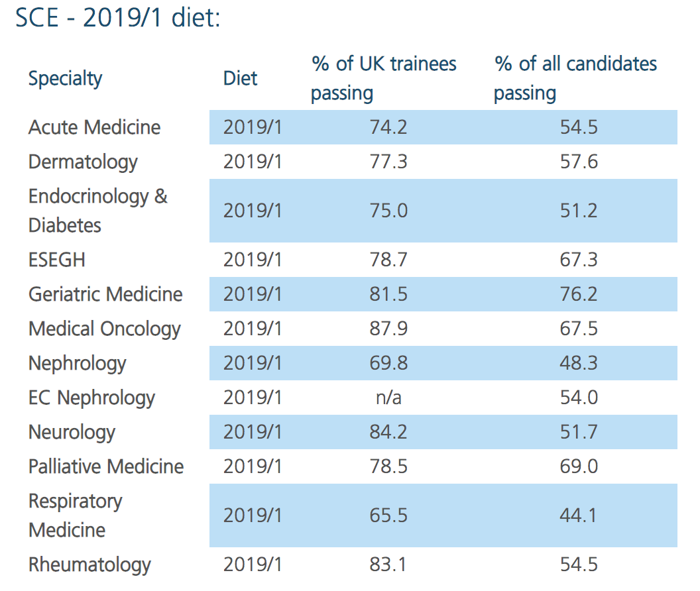Click the Palliative Medicine row label
700x591 pixels.
(106, 466)
